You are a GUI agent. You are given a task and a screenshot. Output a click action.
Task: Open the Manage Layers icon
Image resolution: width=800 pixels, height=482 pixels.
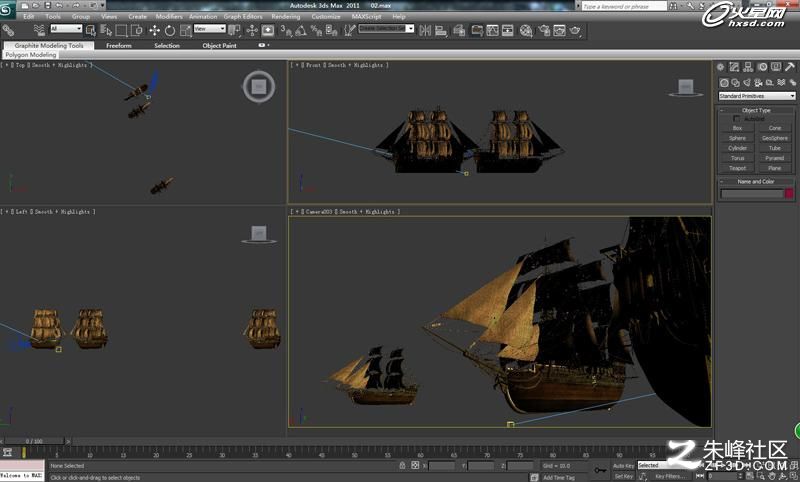tap(459, 31)
